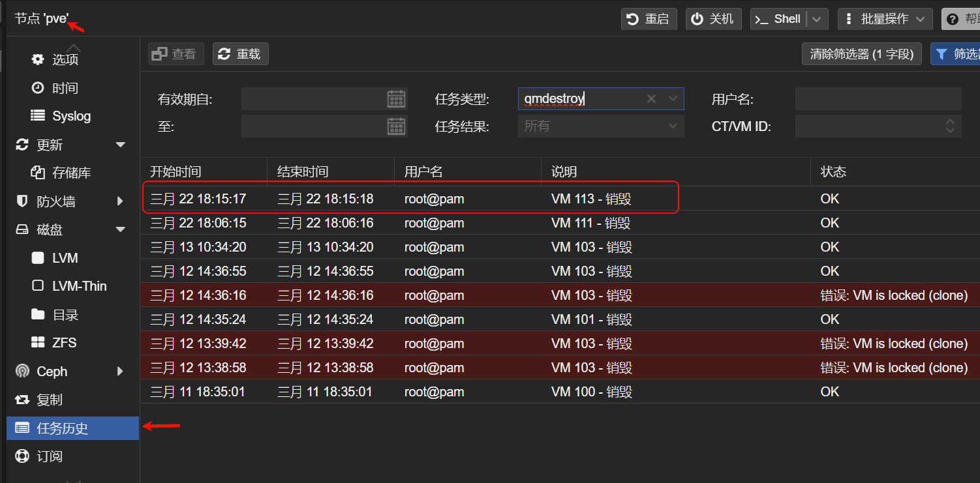Image resolution: width=980 pixels, height=483 pixels.
Task: Open the 订阅 lifebuoy item
Action: (39, 456)
